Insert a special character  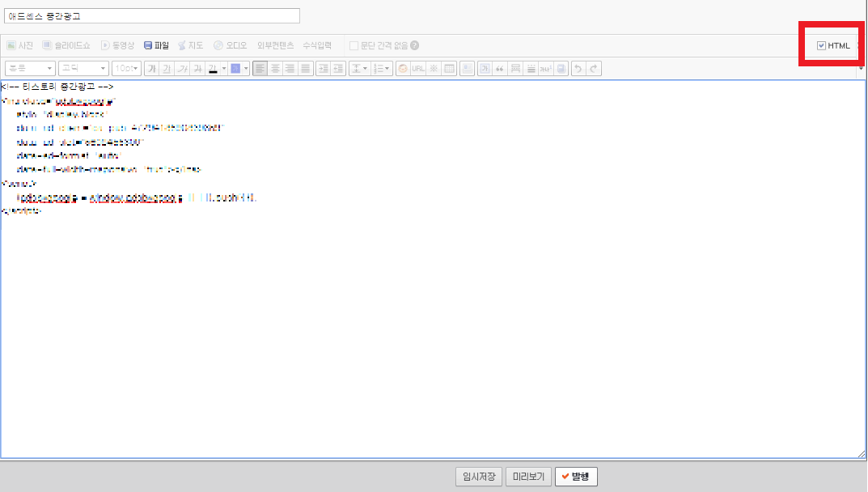tap(434, 68)
